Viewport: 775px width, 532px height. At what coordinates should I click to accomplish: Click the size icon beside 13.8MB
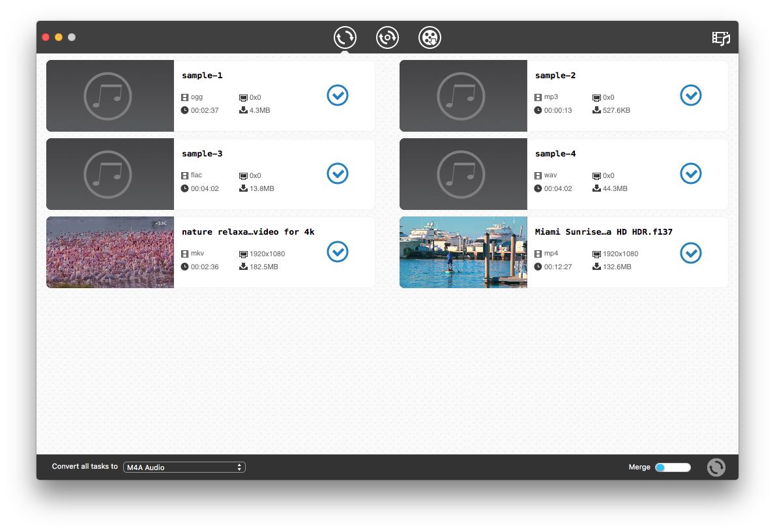point(243,188)
